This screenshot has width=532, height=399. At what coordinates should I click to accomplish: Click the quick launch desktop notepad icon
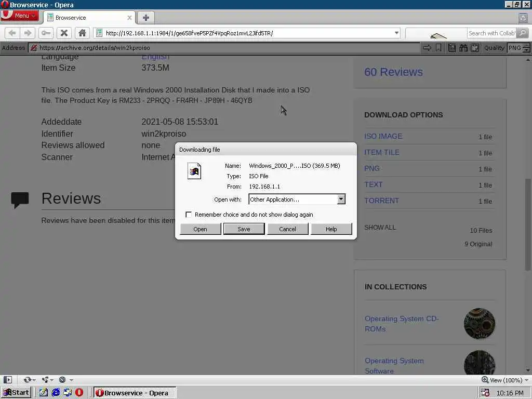tap(44, 393)
